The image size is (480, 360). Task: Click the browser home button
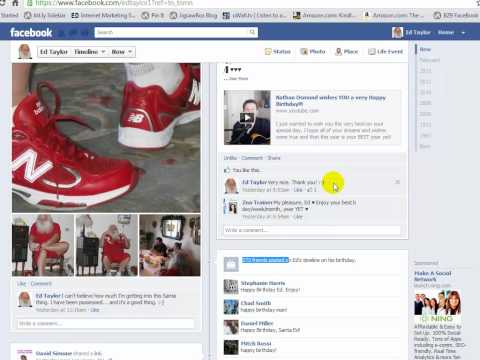tap(15, 3)
